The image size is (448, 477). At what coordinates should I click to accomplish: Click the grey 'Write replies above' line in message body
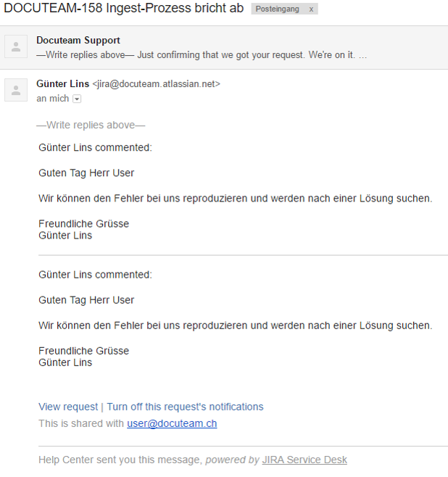[x=91, y=125]
